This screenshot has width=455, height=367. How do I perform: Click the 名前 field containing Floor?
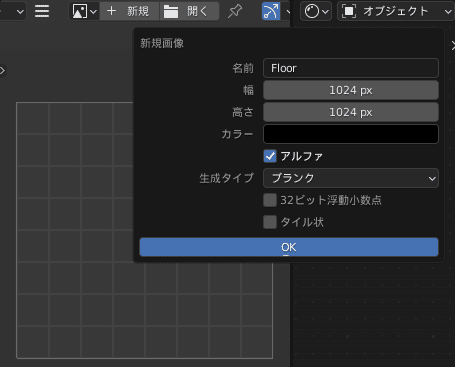351,68
